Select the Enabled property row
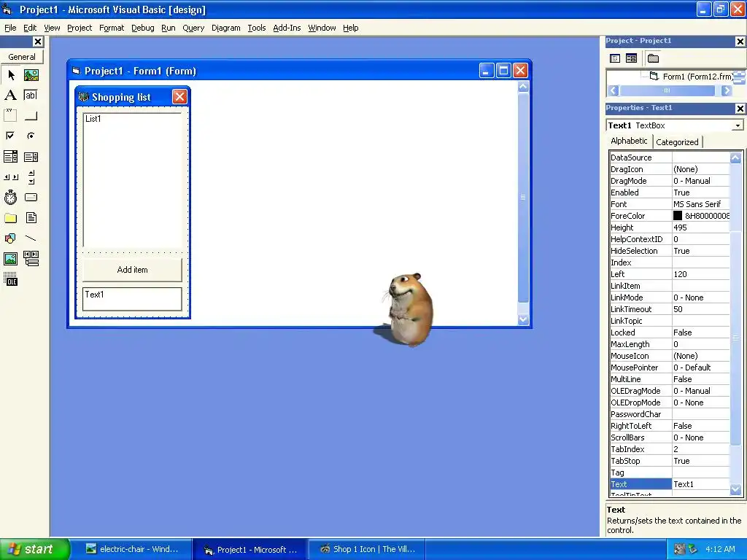747x560 pixels. (x=670, y=192)
